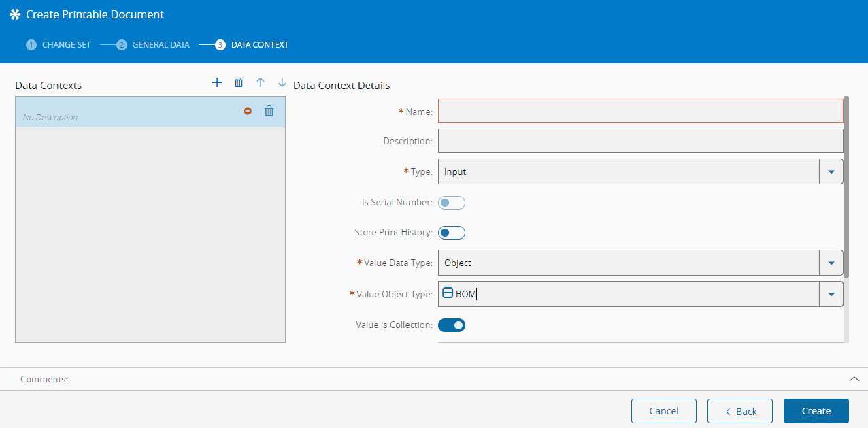Add a new data context with plus icon
The height and width of the screenshot is (428, 868).
pos(217,82)
